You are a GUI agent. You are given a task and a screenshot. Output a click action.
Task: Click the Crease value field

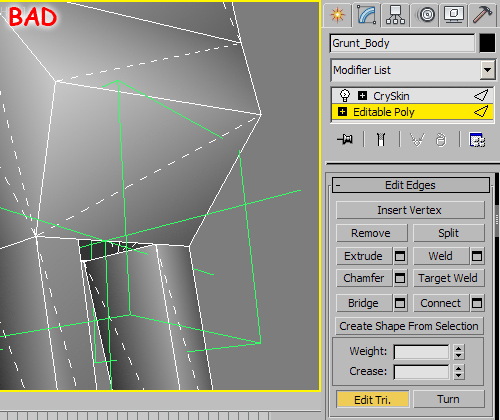[x=422, y=372]
